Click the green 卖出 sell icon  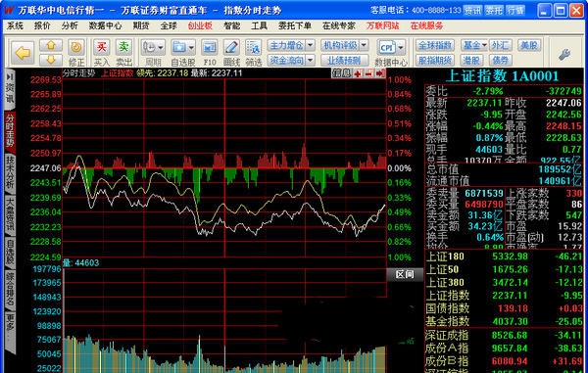pos(123,47)
